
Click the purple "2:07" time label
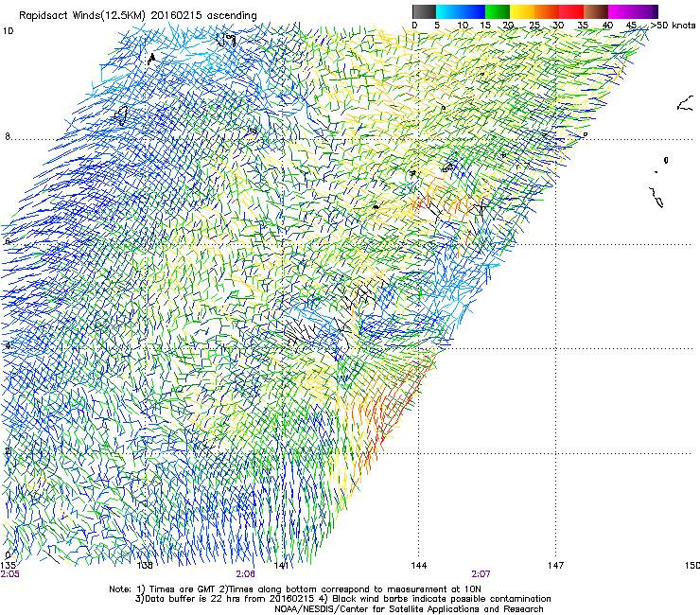pyautogui.click(x=481, y=574)
